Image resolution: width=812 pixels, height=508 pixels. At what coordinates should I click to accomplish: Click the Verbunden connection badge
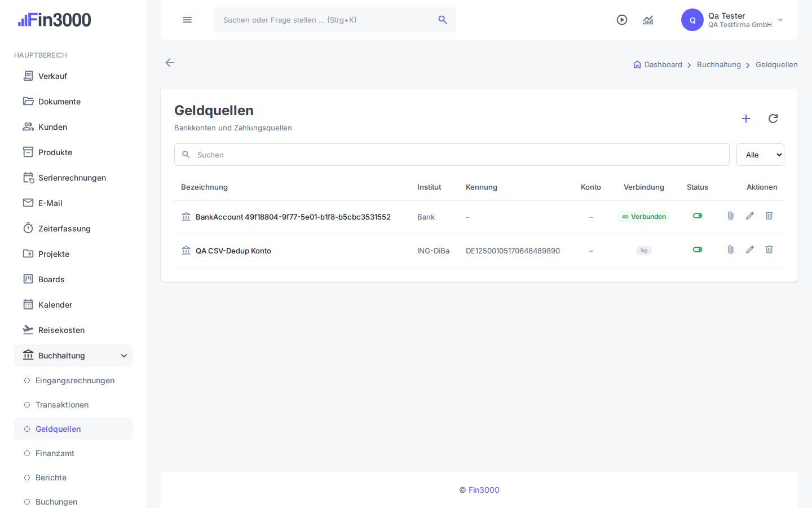[x=644, y=217]
